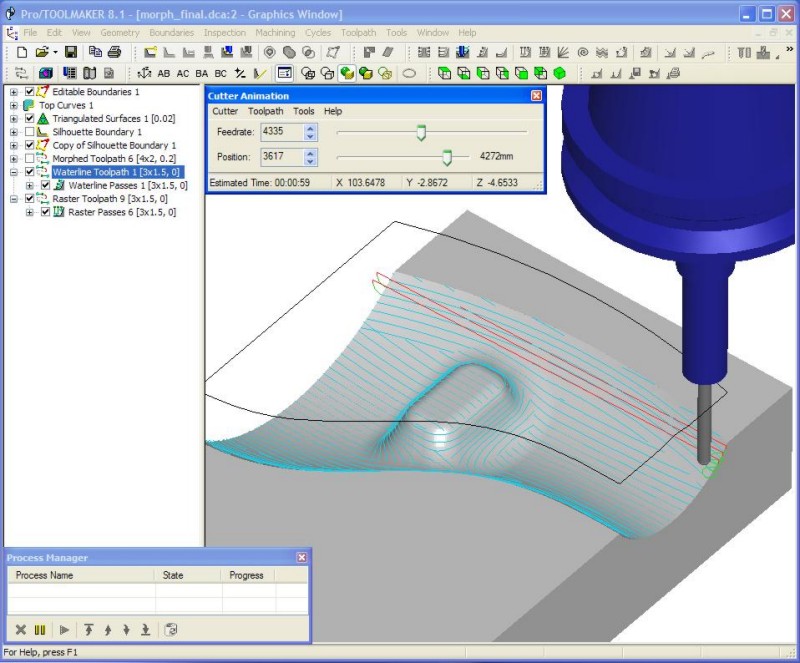Uncheck the Raster Toolpath 9 checkbox

tap(30, 199)
